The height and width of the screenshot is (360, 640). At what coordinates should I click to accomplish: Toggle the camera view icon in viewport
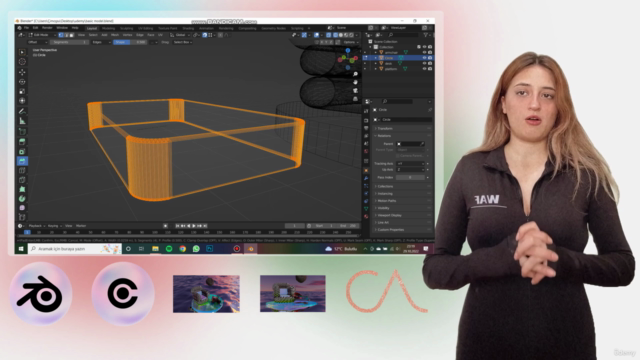tap(355, 91)
